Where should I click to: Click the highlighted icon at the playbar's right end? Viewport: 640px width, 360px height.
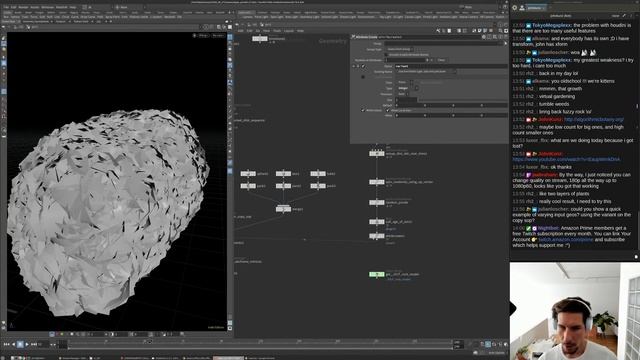pyautogui.click(x=488, y=345)
